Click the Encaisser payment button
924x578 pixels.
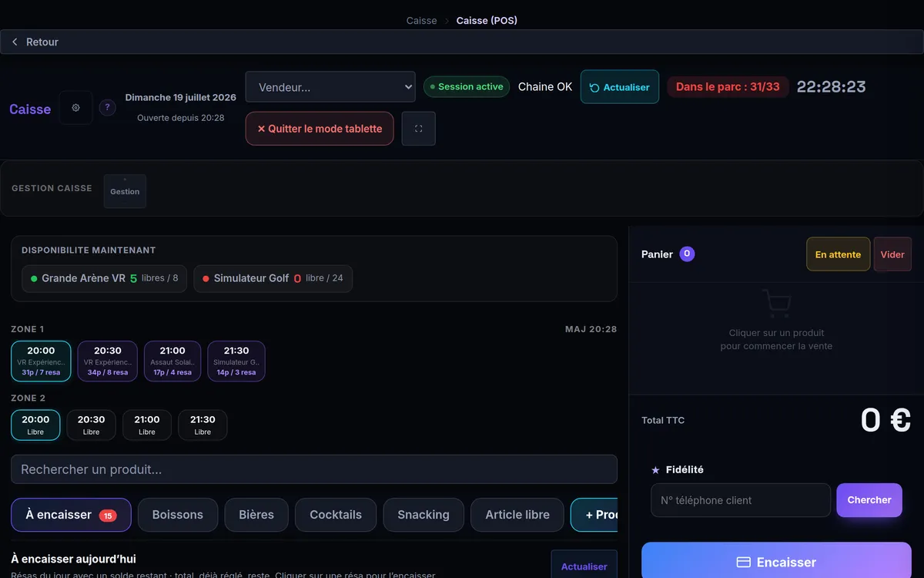[x=776, y=560]
